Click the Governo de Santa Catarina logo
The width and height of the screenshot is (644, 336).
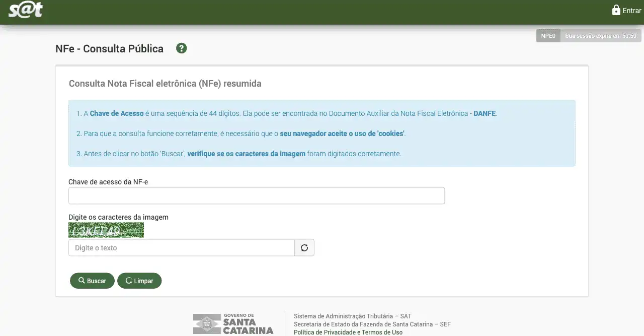click(233, 323)
